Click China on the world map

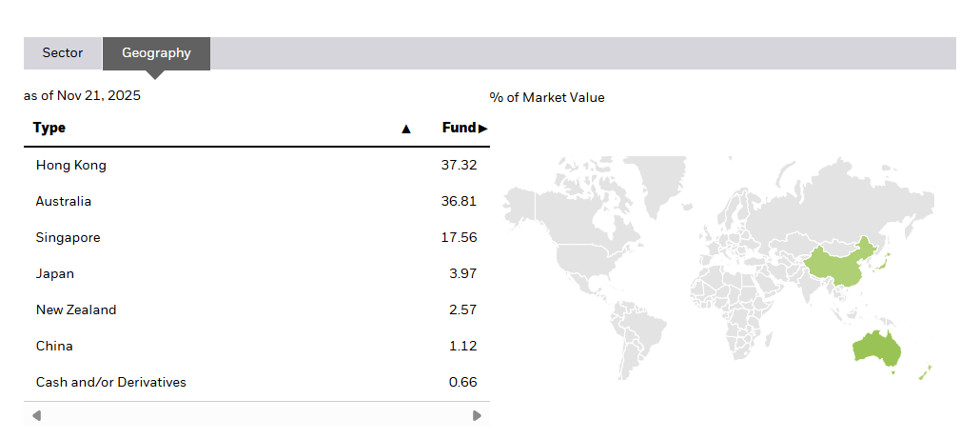tap(837, 267)
